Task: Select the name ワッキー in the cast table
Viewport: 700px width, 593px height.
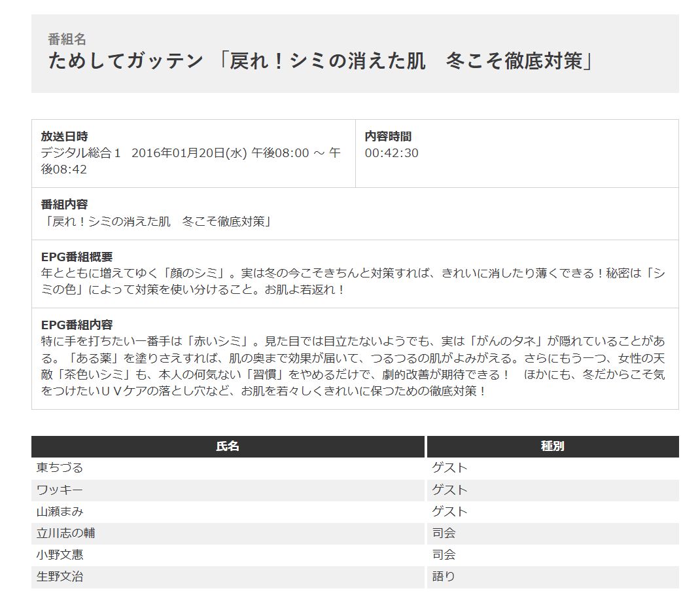Action: coord(60,490)
